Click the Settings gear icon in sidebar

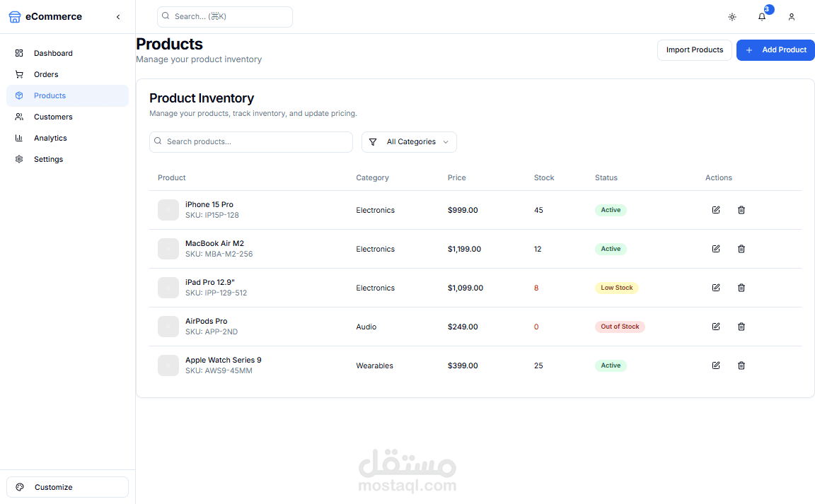click(x=19, y=159)
